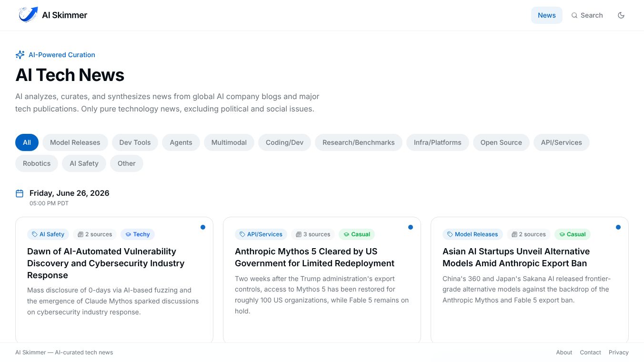Click the API/Services tag on second card
Viewport: 644px width, 362px height.
261,234
